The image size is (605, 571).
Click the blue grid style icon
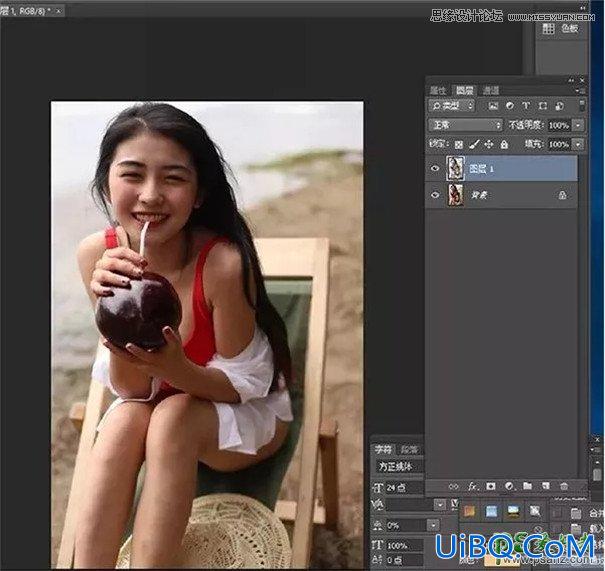[x=491, y=512]
